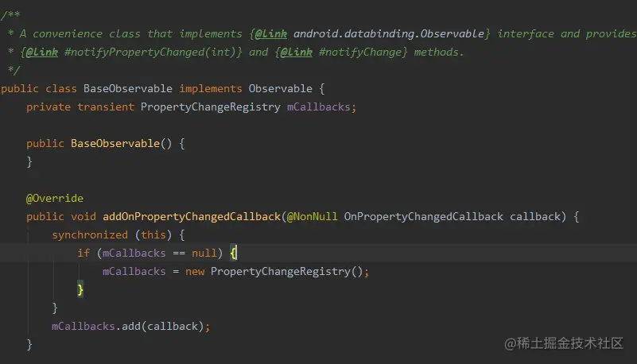Click the 'class' keyword before BaseObservable
The image size is (637, 364).
tap(61, 88)
